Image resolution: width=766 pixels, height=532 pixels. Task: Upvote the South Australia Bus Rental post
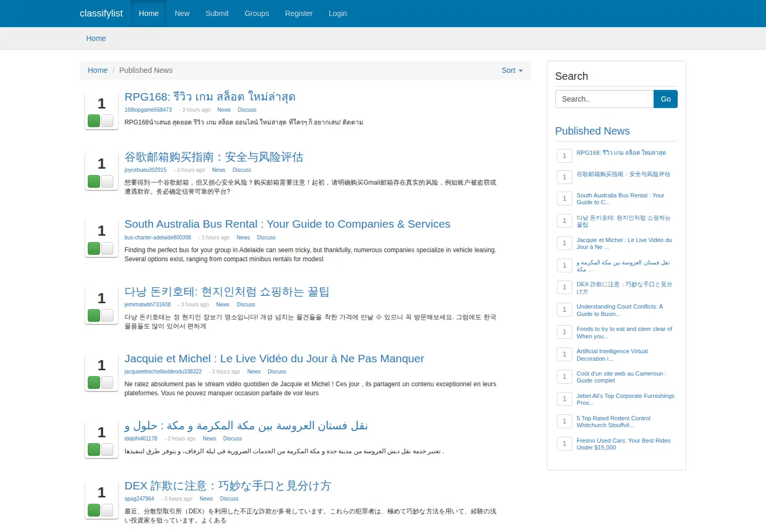[x=94, y=248]
